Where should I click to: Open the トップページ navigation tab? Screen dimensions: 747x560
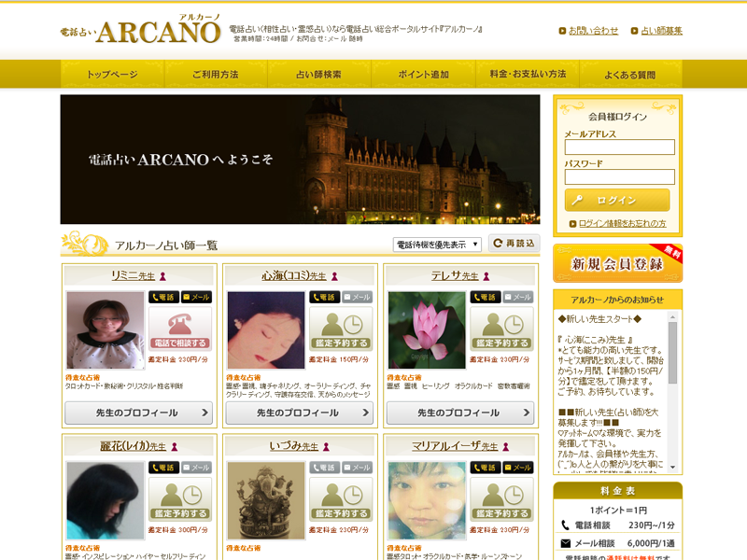pos(112,75)
